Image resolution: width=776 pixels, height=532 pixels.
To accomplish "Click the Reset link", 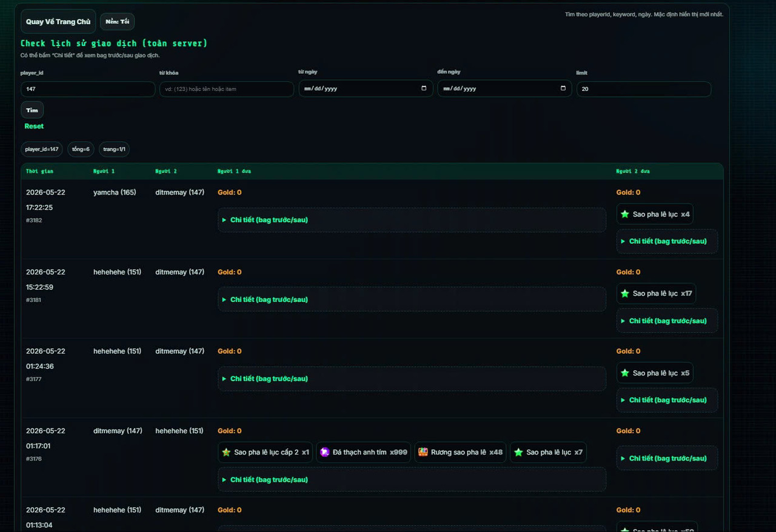I will 34,126.
